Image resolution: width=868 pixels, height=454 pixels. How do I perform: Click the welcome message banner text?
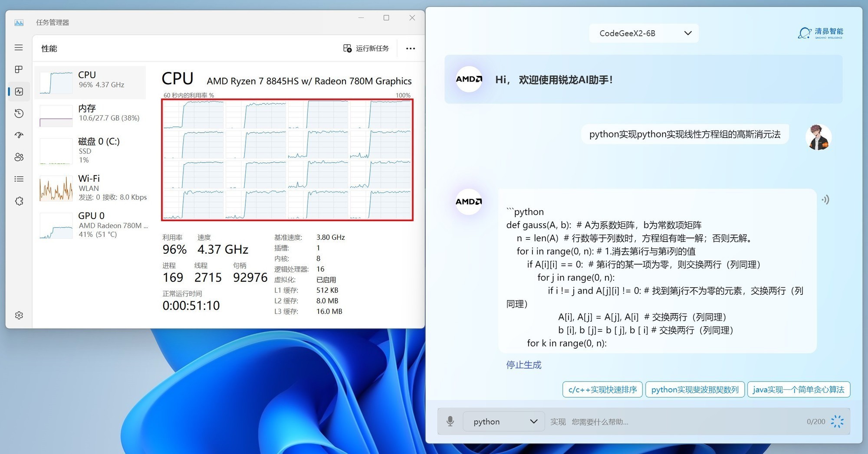(554, 80)
